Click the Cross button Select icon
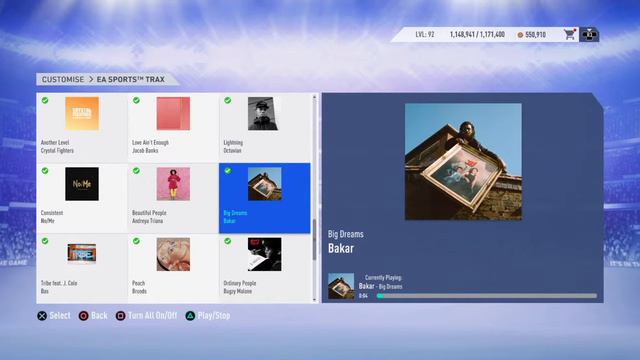The width and height of the screenshot is (640, 360). pyautogui.click(x=42, y=316)
